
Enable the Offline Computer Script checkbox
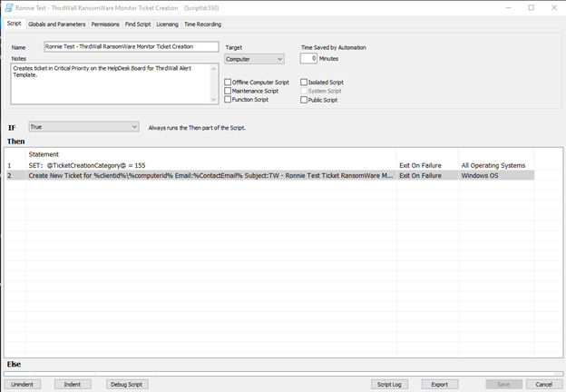click(228, 83)
